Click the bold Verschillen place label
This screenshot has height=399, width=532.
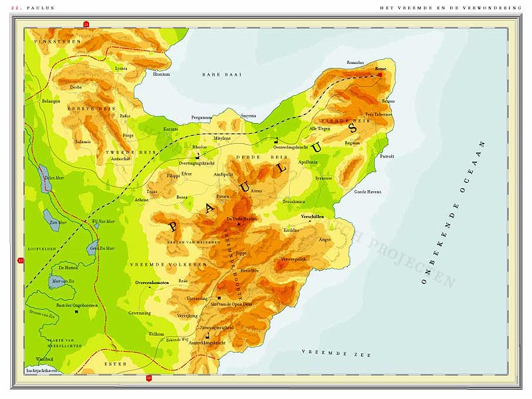[x=313, y=217]
